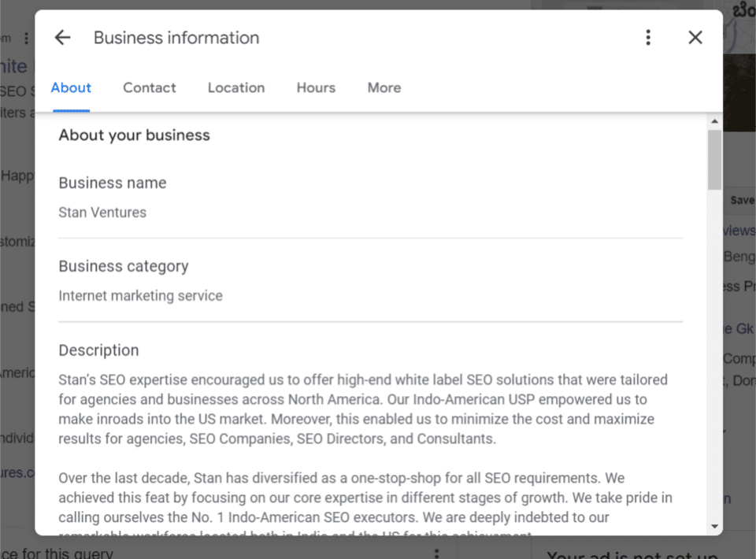This screenshot has width=756, height=559.
Task: Click the scrollbar up arrow in dialog
Action: (714, 122)
